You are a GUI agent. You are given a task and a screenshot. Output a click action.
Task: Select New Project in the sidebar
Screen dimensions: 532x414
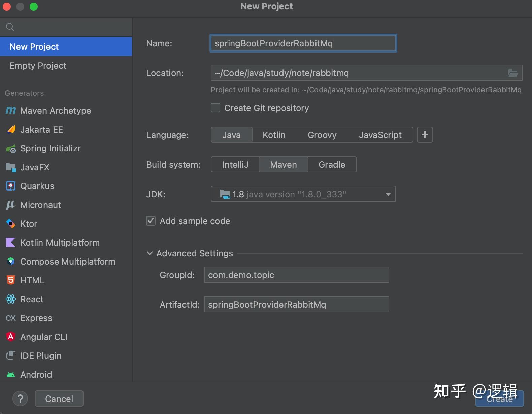pos(66,46)
